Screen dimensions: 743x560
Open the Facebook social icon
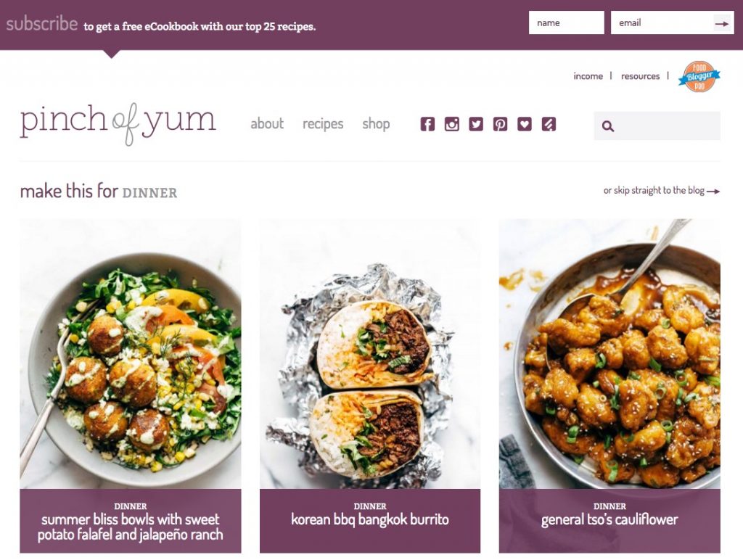coord(427,124)
